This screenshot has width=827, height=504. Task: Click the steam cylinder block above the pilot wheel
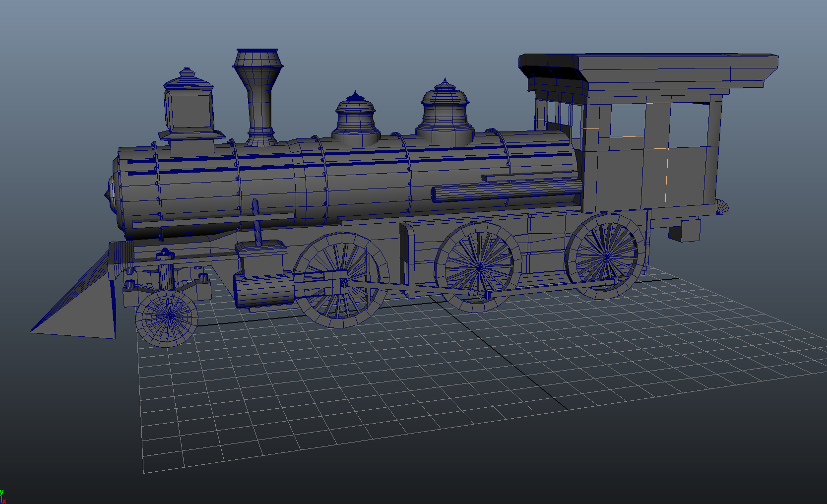click(x=263, y=290)
